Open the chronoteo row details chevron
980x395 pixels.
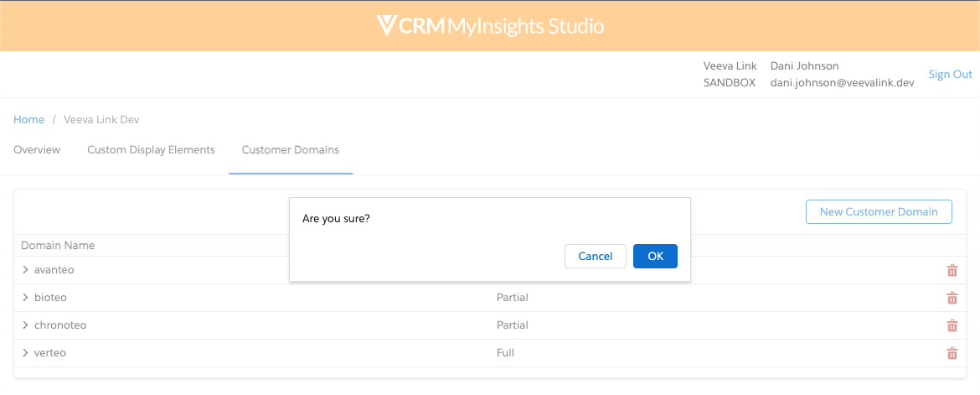coord(25,325)
